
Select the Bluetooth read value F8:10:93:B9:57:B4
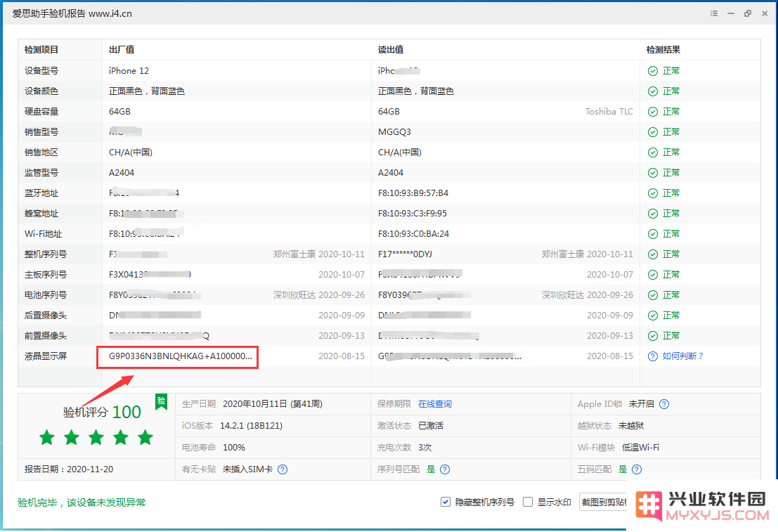(413, 193)
